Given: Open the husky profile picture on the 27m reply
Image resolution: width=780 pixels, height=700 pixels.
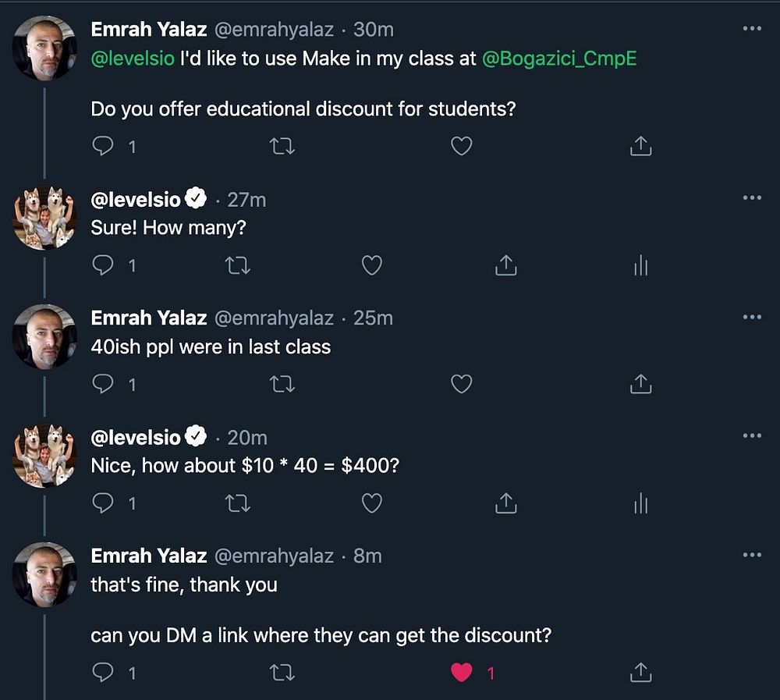Looking at the screenshot, I should [44, 217].
